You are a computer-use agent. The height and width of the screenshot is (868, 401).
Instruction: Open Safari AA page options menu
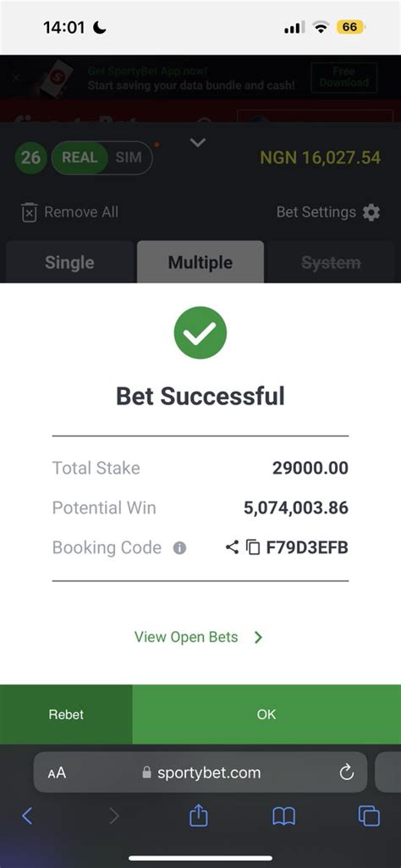(x=57, y=772)
